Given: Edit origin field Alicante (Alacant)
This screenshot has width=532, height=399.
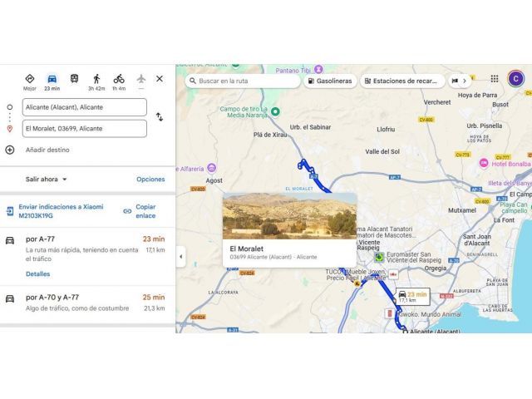Looking at the screenshot, I should coord(85,107).
